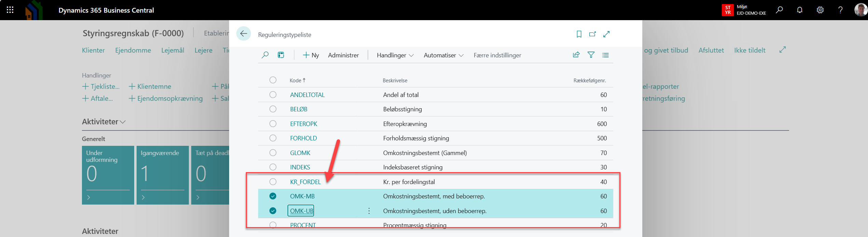Open the Under udformning tile
868x237 pixels.
click(108, 175)
